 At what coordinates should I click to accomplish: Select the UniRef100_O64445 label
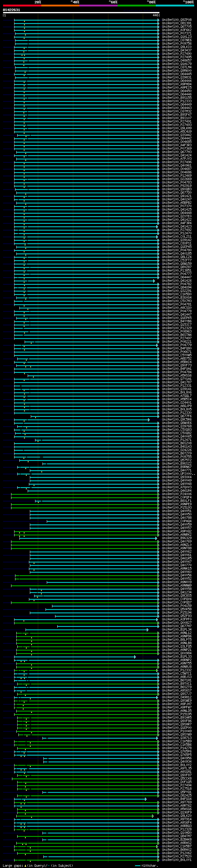(176, 74)
